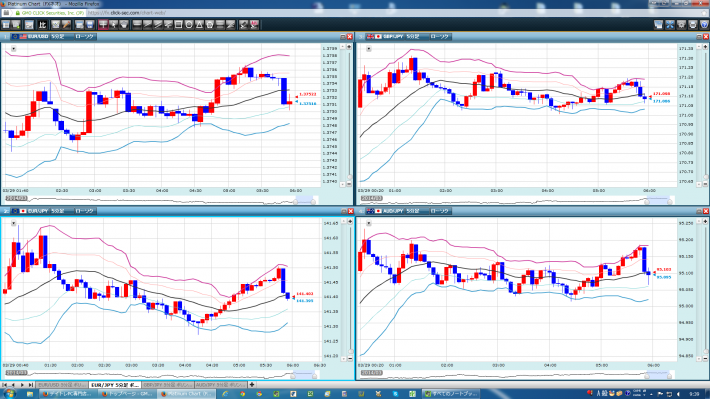Image resolution: width=710 pixels, height=399 pixels.
Task: Open the gear settings icon in toolbar
Action: [681, 25]
